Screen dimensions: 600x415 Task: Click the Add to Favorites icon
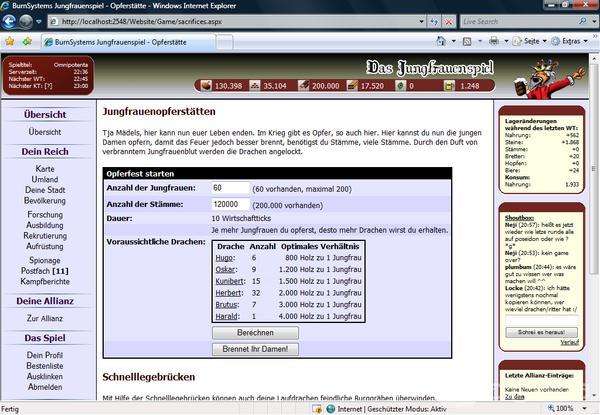[27, 41]
